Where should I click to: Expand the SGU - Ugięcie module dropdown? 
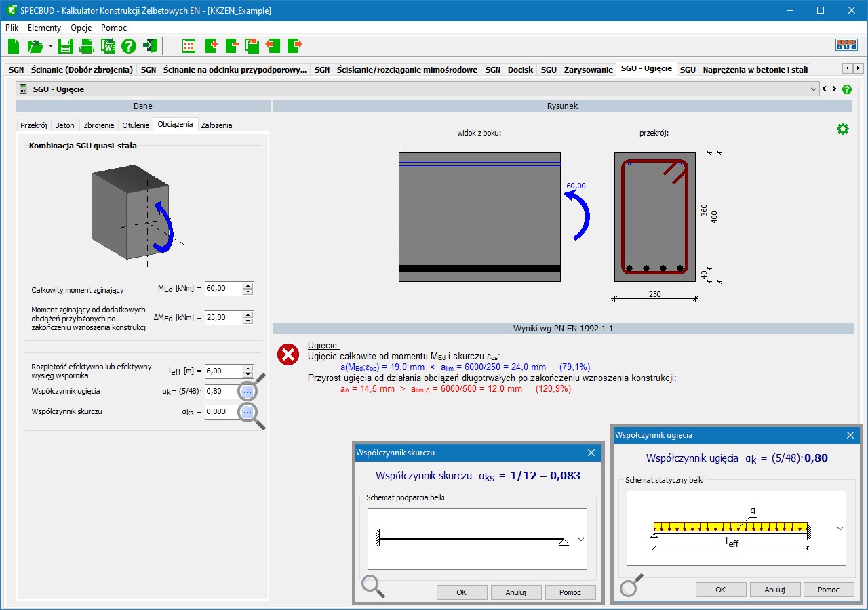click(x=814, y=89)
